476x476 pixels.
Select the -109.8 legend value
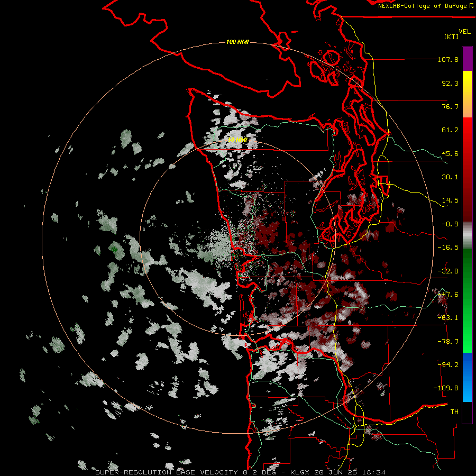click(446, 388)
